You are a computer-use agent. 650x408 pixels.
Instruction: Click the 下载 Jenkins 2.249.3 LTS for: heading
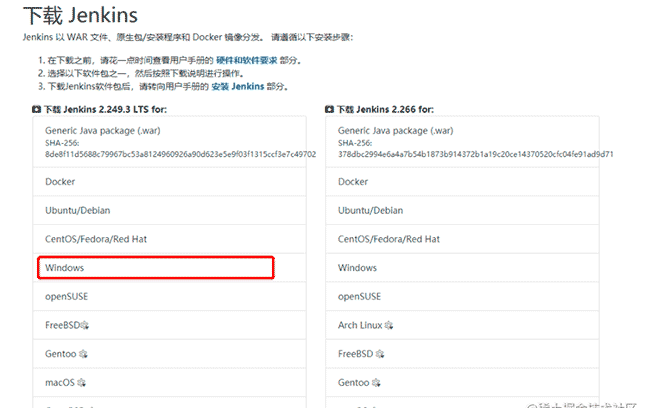click(105, 109)
